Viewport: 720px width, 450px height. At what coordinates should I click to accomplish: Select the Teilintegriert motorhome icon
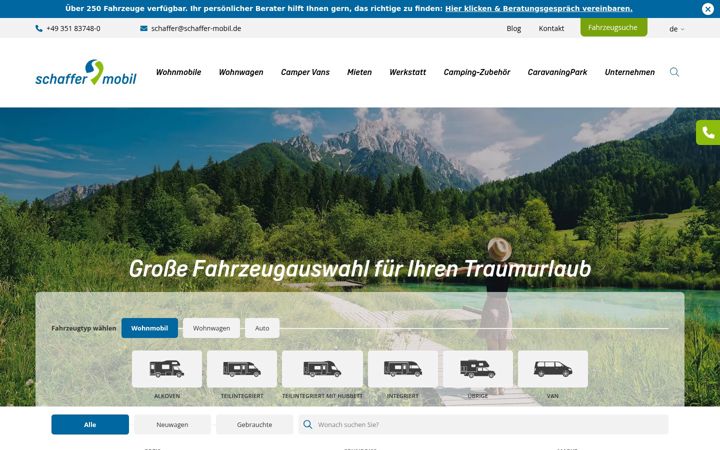point(242,369)
